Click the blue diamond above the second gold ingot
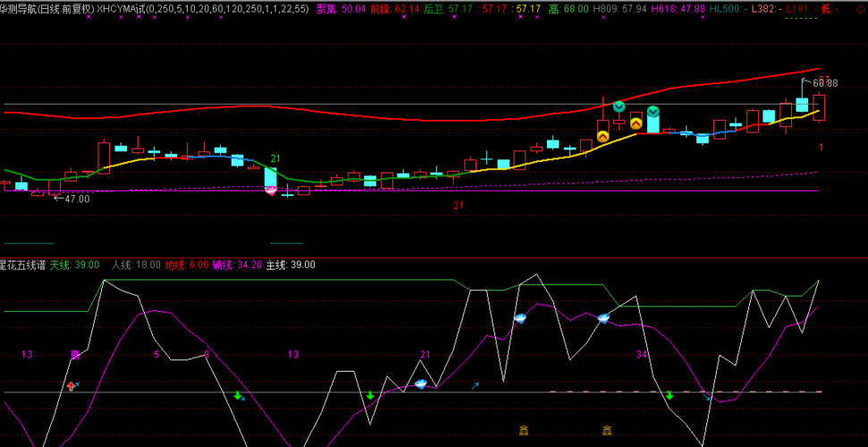The width and height of the screenshot is (868, 447). pyautogui.click(x=603, y=318)
